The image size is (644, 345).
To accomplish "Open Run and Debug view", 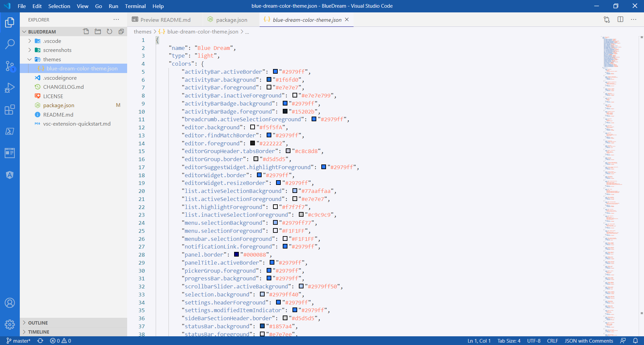I will [x=10, y=88].
